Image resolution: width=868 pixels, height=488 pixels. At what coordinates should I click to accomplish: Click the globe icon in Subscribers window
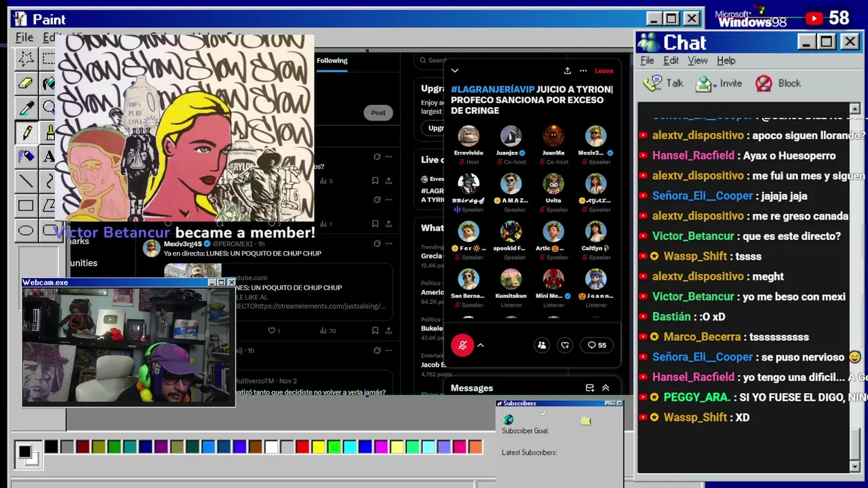508,420
